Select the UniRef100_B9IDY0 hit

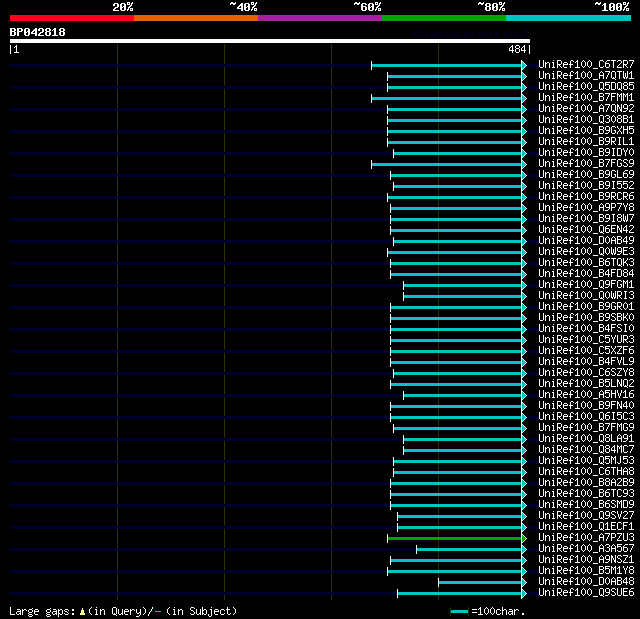[586, 153]
